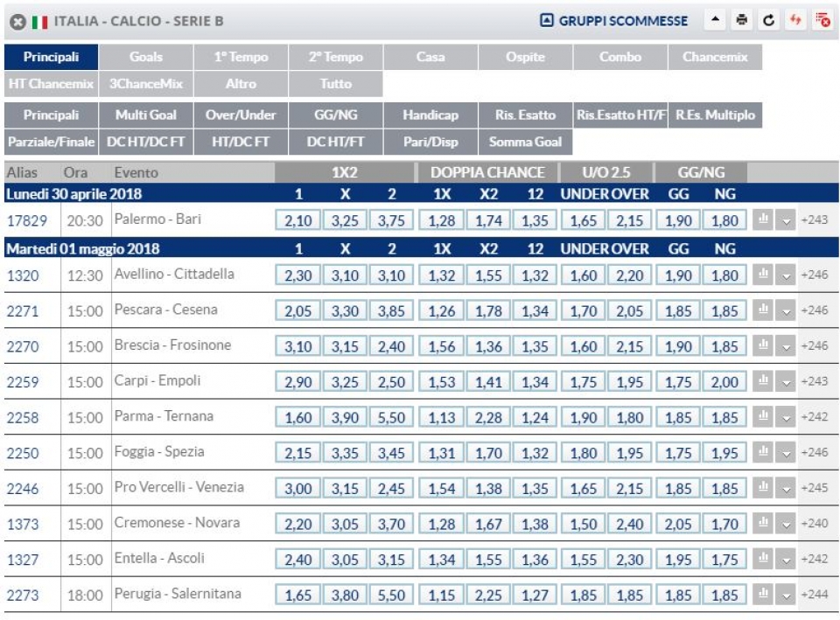
Task: Click the refresh icon in the header
Action: click(x=769, y=20)
